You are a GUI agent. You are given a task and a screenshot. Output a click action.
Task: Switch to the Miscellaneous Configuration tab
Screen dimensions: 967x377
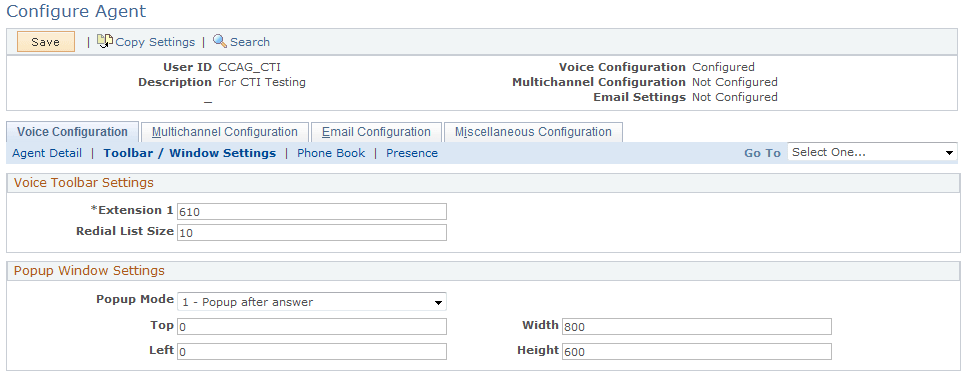tap(533, 132)
